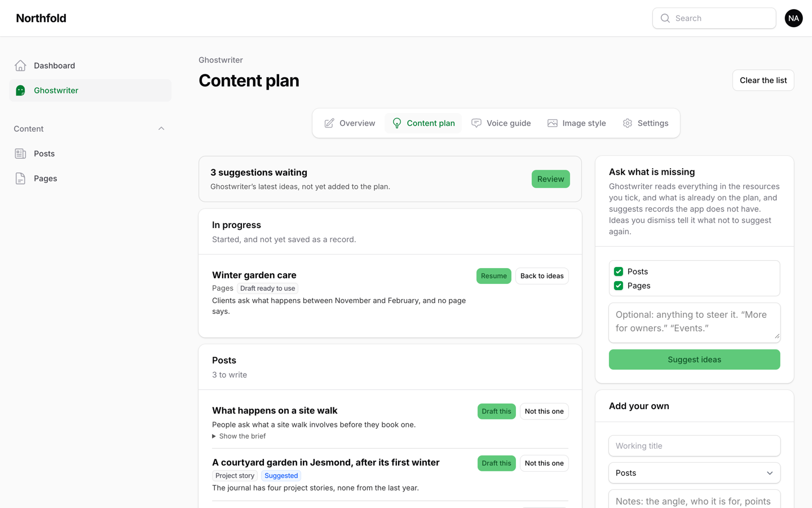Screen dimensions: 812x508
Task: Switch to the Voice guide tab
Action: pyautogui.click(x=501, y=123)
